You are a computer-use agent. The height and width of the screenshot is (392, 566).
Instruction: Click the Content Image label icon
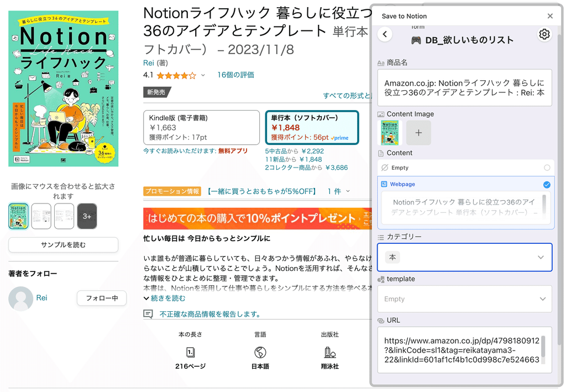click(380, 114)
